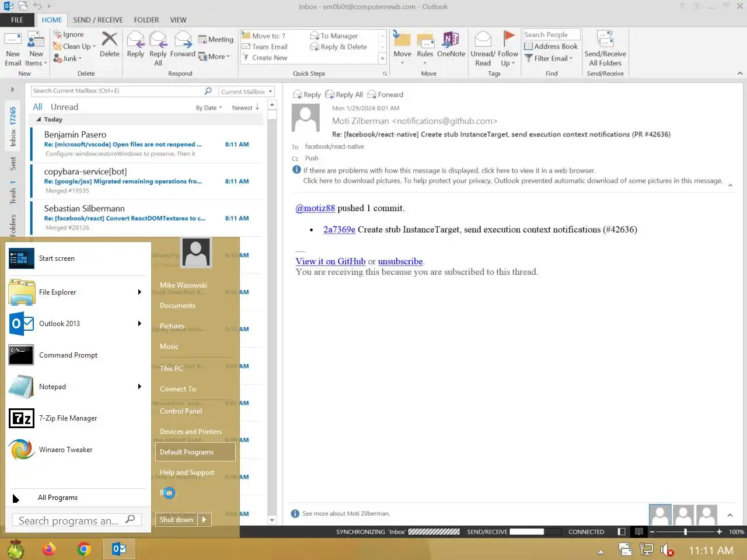Click the network tray icon

646,549
